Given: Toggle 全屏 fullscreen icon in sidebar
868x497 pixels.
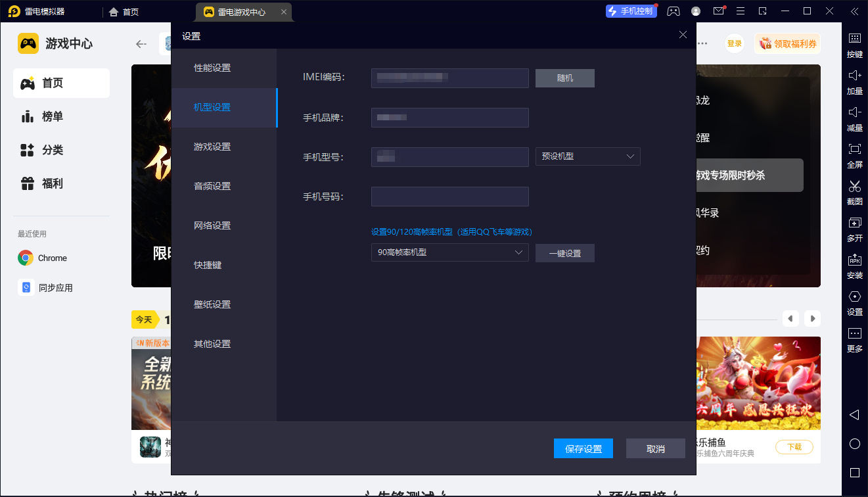Looking at the screenshot, I should coord(854,149).
